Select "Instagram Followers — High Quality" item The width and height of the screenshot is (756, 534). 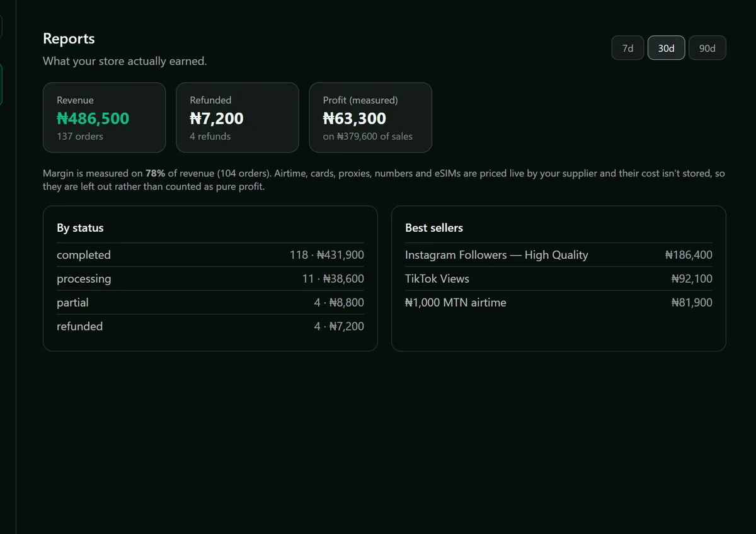[x=496, y=255]
